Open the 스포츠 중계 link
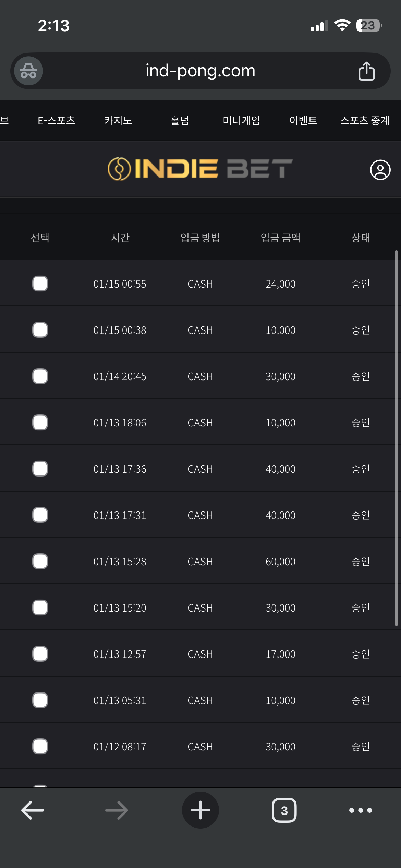 (x=365, y=120)
